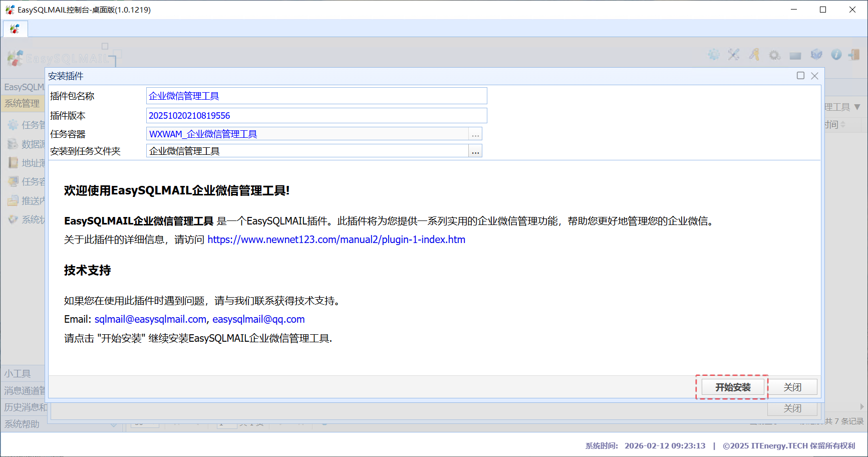Image resolution: width=868 pixels, height=457 pixels.
Task: Open the newnet123.com plugin manual link
Action: pyautogui.click(x=336, y=240)
